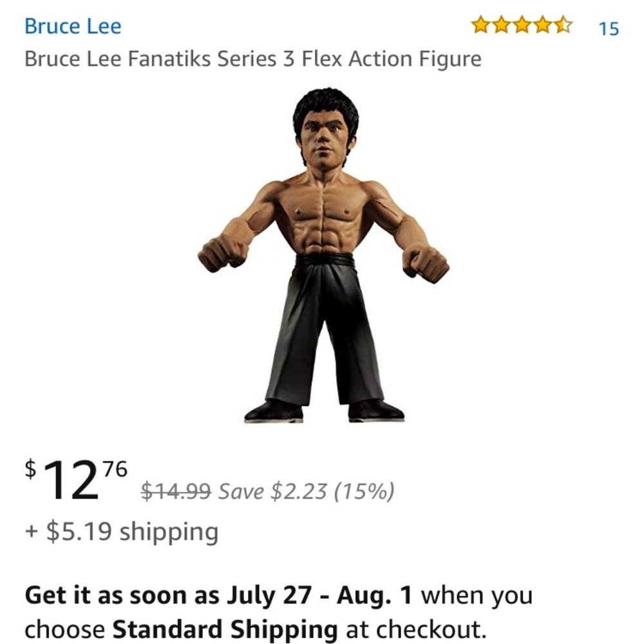644x644 pixels.
Task: Click the dollar sign beside the 12 price
Action: [31, 468]
